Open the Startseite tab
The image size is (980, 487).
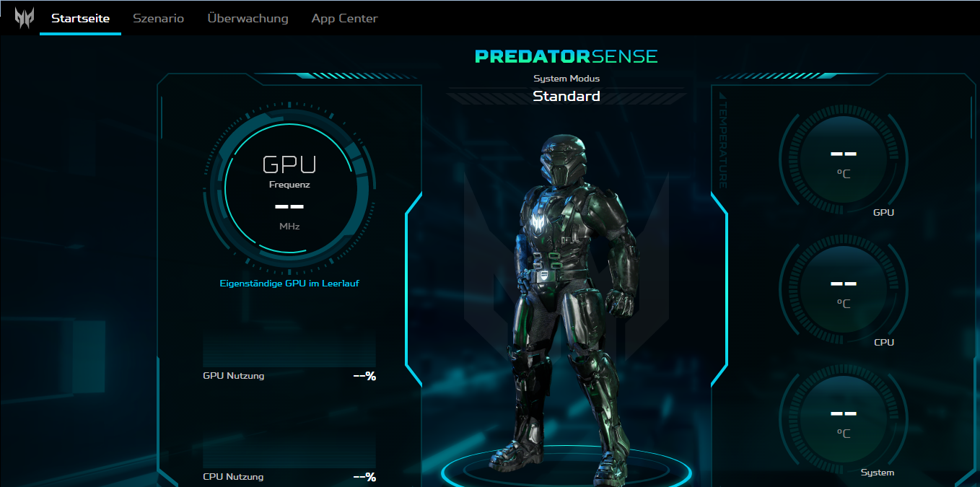(x=80, y=18)
